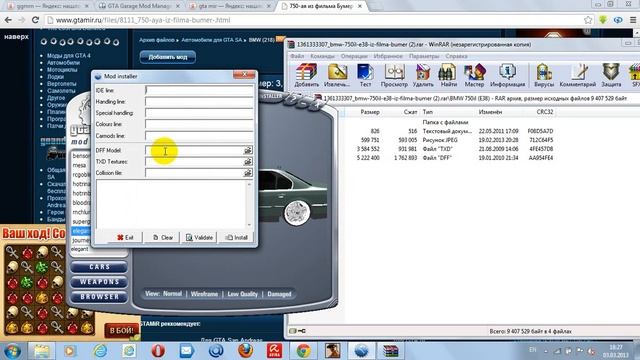Click Install button in Mod installer
Screen dimensions: 640x360
pyautogui.click(x=236, y=237)
